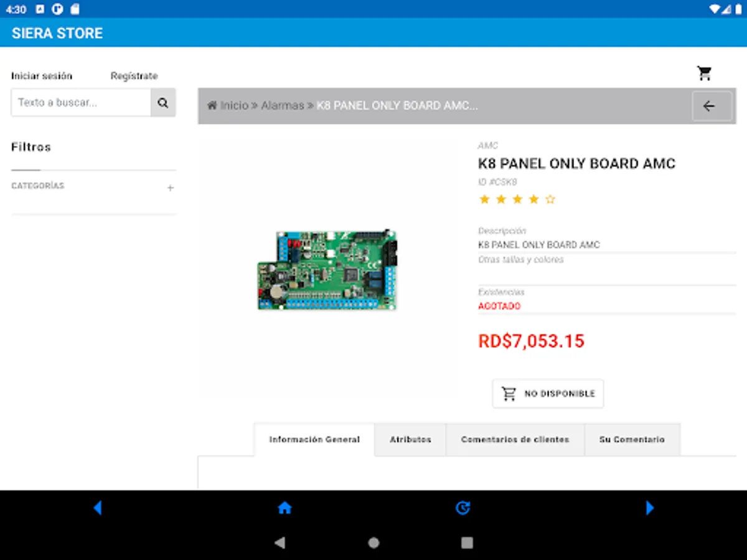Click the CATEGORÍAS label text
Image resolution: width=747 pixels, height=560 pixels.
coord(38,186)
